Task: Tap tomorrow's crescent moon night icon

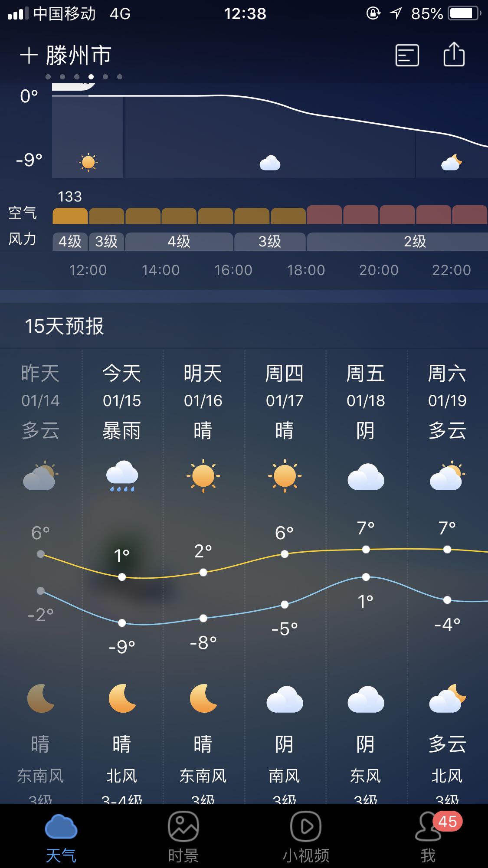Action: (x=203, y=698)
